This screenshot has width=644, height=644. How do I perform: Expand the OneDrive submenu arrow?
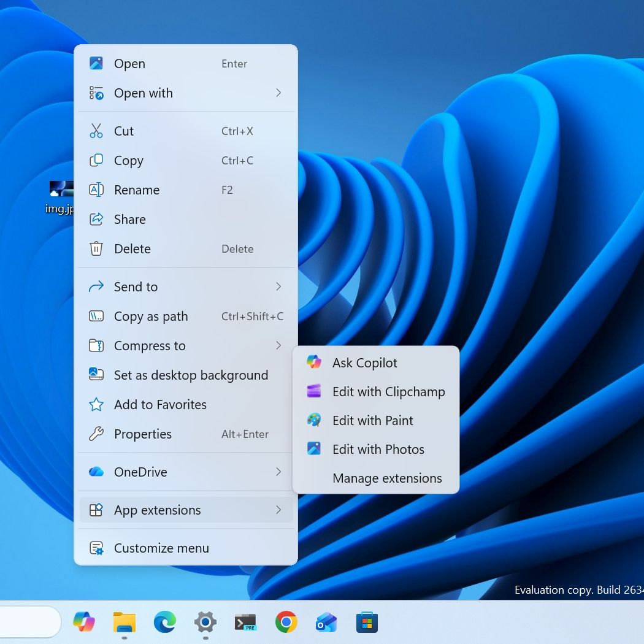tap(278, 472)
